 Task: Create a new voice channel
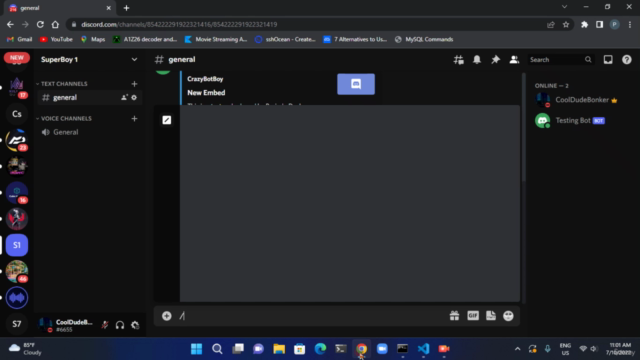click(x=134, y=118)
